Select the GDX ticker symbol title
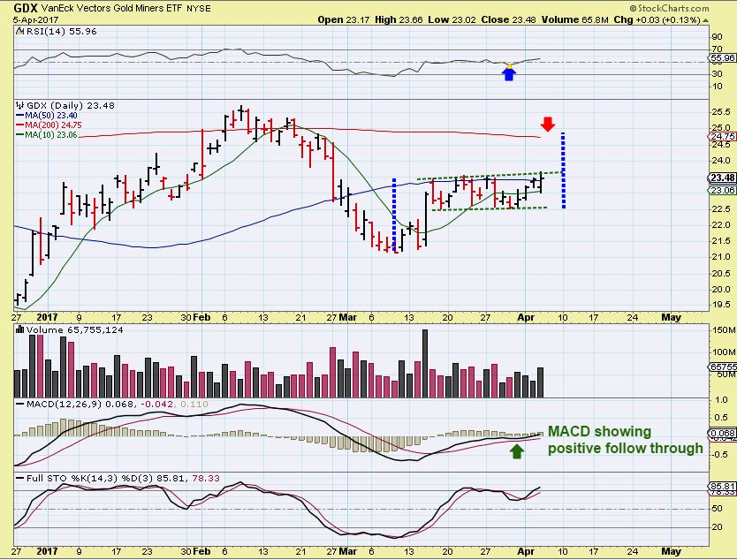Image resolution: width=737 pixels, height=560 pixels. [26, 8]
